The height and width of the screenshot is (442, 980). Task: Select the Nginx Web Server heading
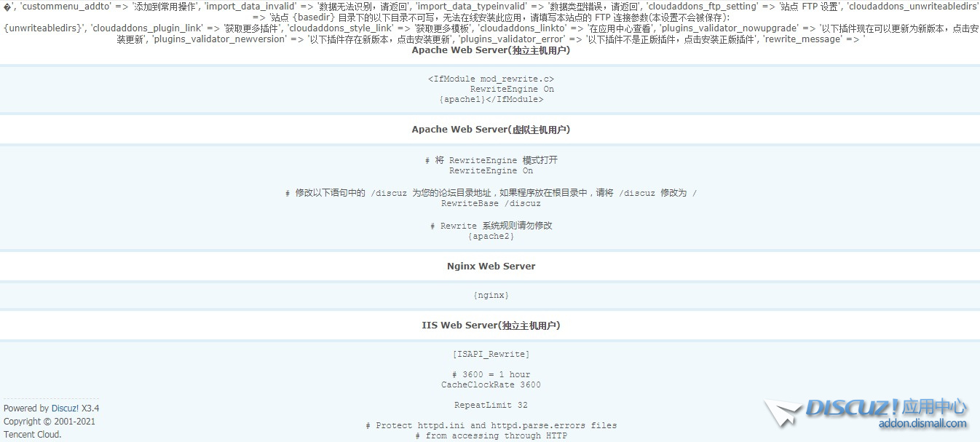[x=491, y=267]
